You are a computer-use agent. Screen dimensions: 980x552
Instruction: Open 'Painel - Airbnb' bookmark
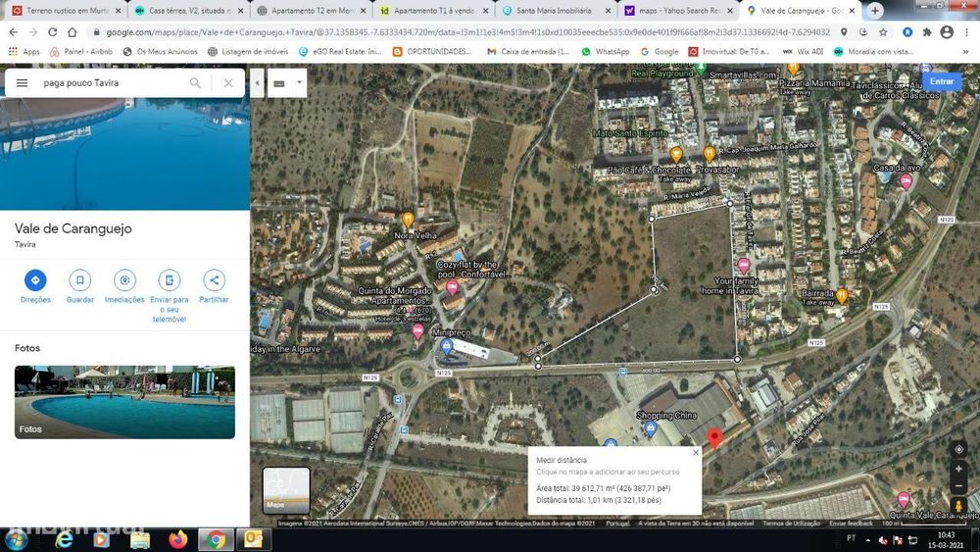point(81,52)
